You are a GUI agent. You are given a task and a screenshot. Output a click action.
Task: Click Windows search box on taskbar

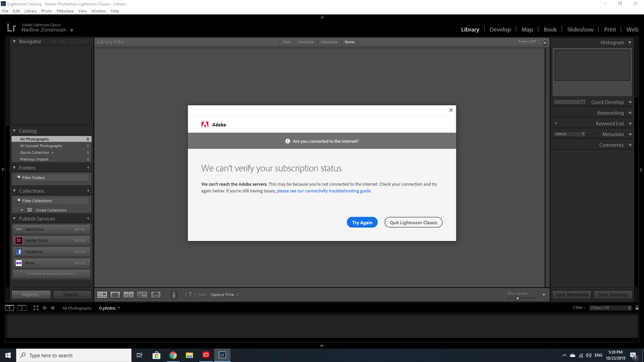tap(74, 356)
